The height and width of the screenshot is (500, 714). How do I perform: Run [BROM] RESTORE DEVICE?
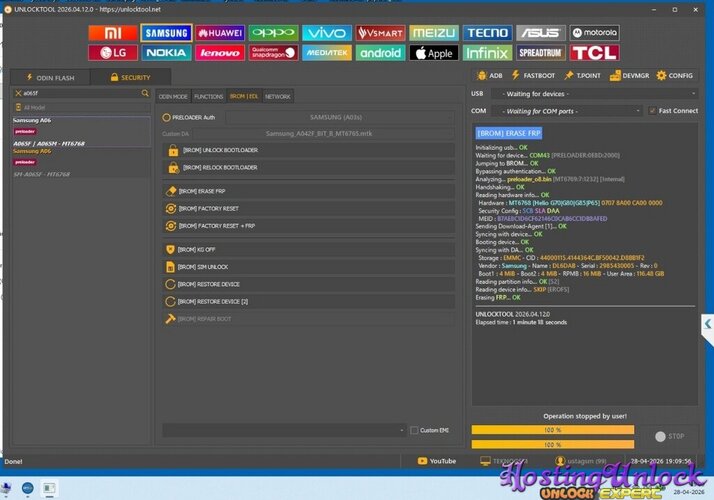(x=309, y=284)
